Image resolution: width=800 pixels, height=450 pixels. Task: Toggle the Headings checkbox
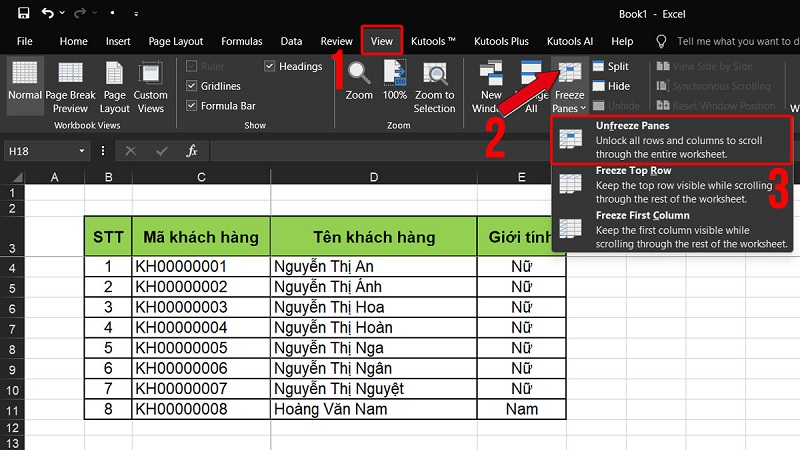coord(270,66)
